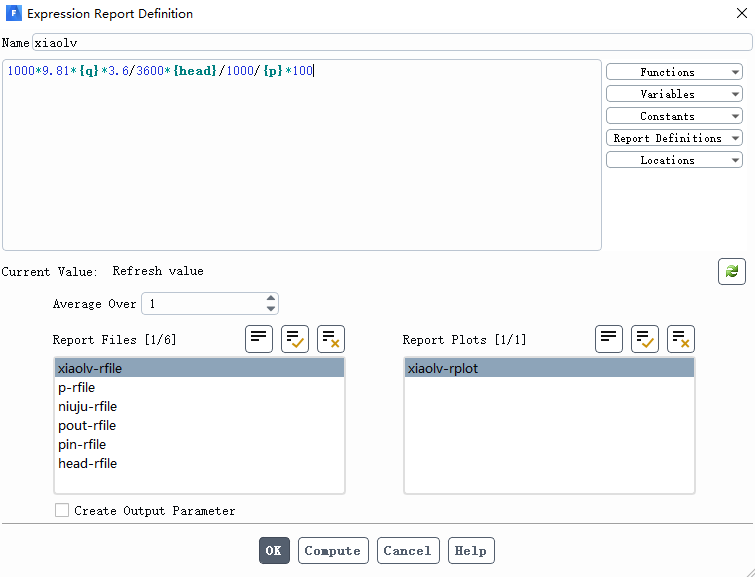Close the Expression Report Definition dialog
Viewport: 755px width, 577px height.
coord(742,13)
